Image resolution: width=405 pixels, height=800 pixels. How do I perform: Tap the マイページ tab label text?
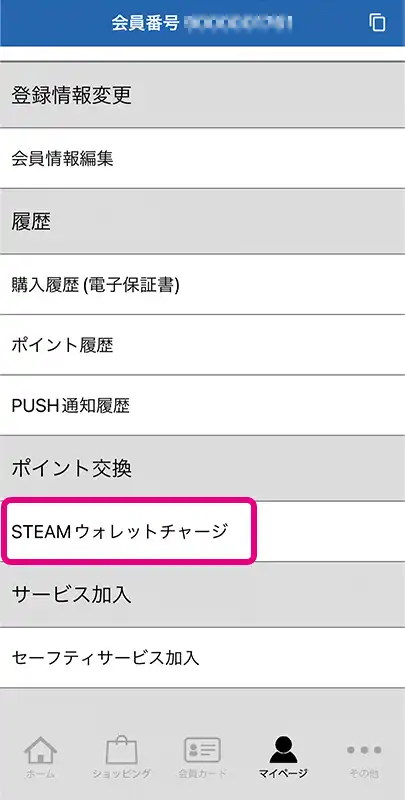coord(283,773)
